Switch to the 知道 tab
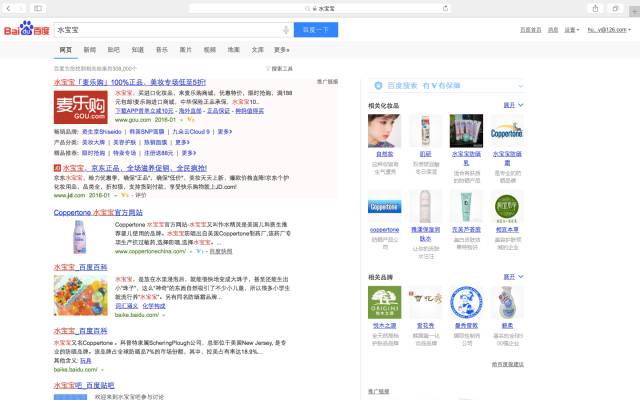Image resolution: width=640 pixels, height=400 pixels. pyautogui.click(x=138, y=50)
